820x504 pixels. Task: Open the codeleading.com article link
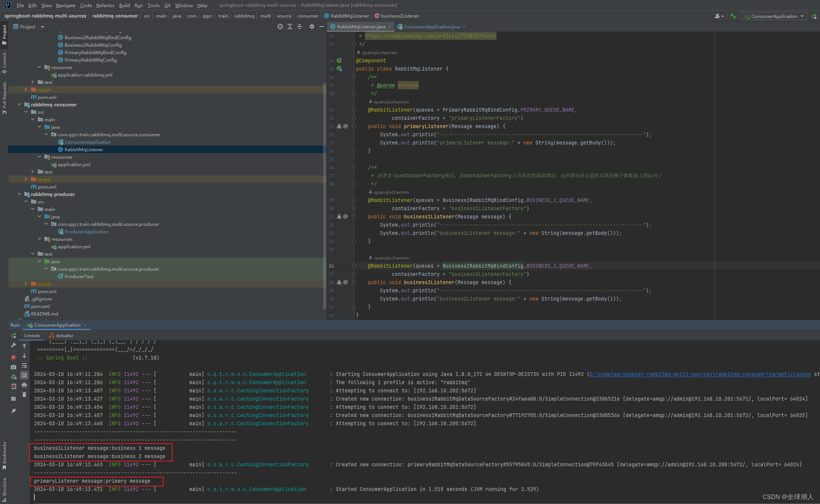pos(430,36)
